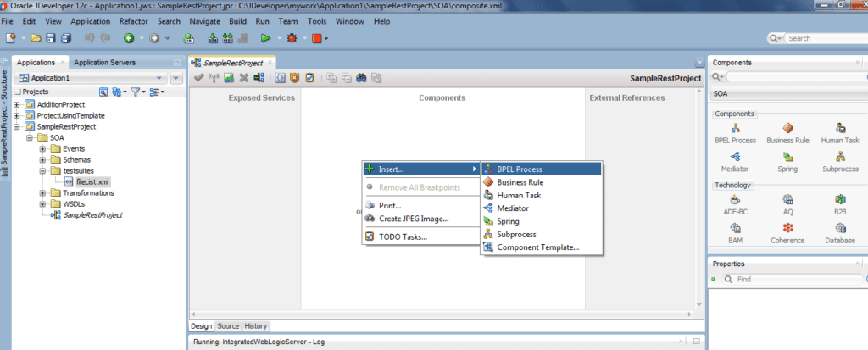The height and width of the screenshot is (350, 868).
Task: Click the curly braces icon in composite toolbar
Action: [280, 78]
